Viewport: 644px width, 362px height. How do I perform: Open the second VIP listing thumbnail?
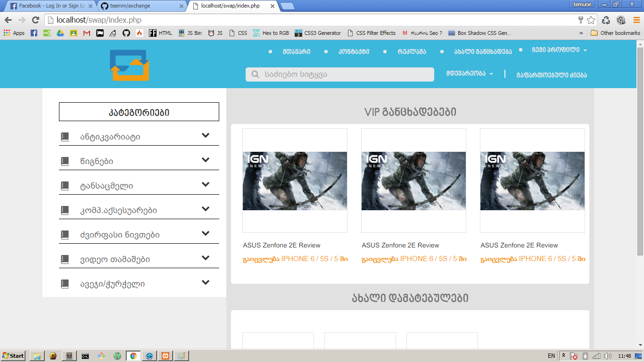[x=413, y=181]
